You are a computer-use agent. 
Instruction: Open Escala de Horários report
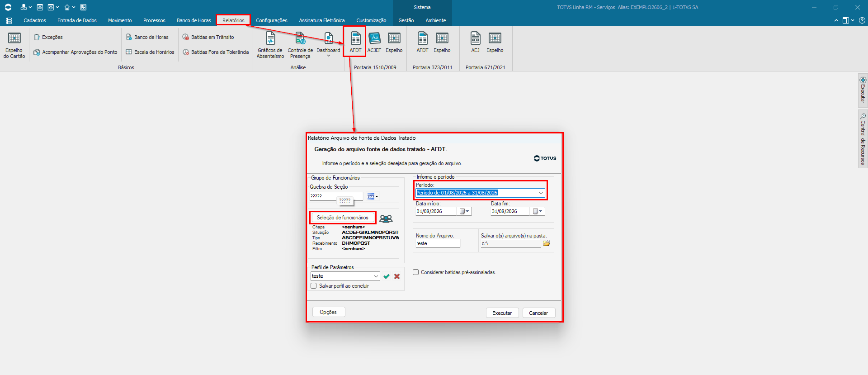pos(150,52)
